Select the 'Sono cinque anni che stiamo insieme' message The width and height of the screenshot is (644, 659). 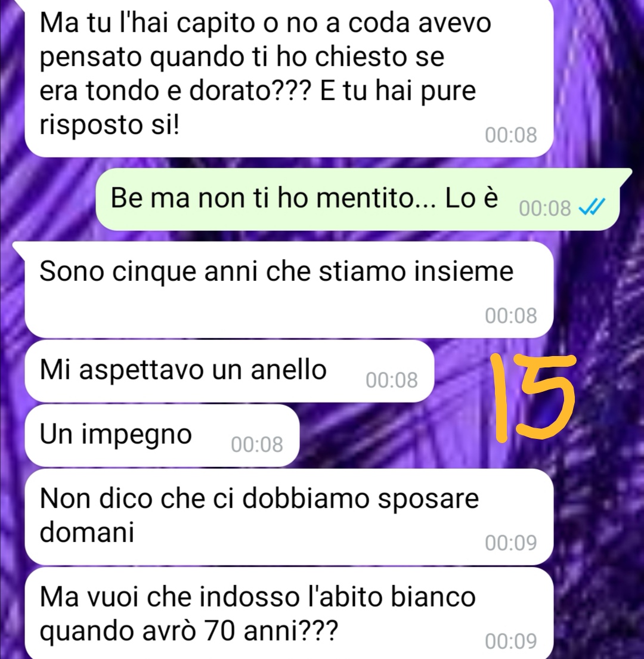(289, 290)
